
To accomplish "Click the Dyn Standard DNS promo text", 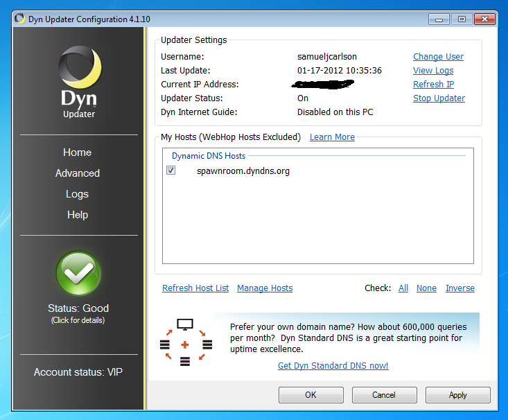I will tap(349, 338).
